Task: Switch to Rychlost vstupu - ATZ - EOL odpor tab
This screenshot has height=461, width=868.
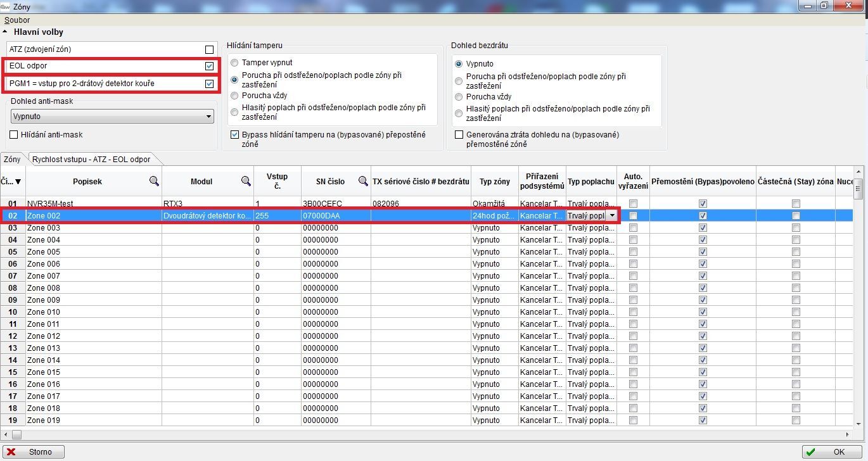Action: click(x=91, y=160)
